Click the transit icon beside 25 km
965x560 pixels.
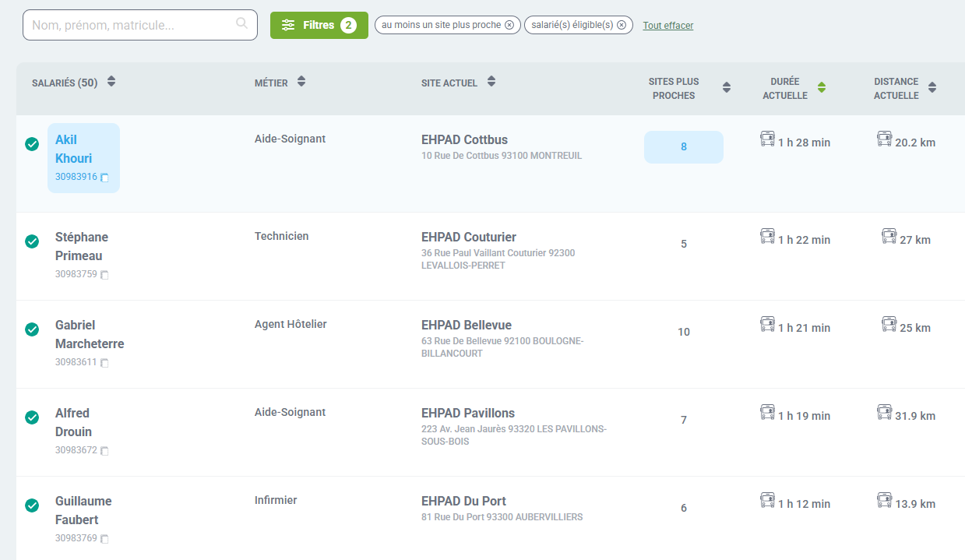(x=889, y=324)
